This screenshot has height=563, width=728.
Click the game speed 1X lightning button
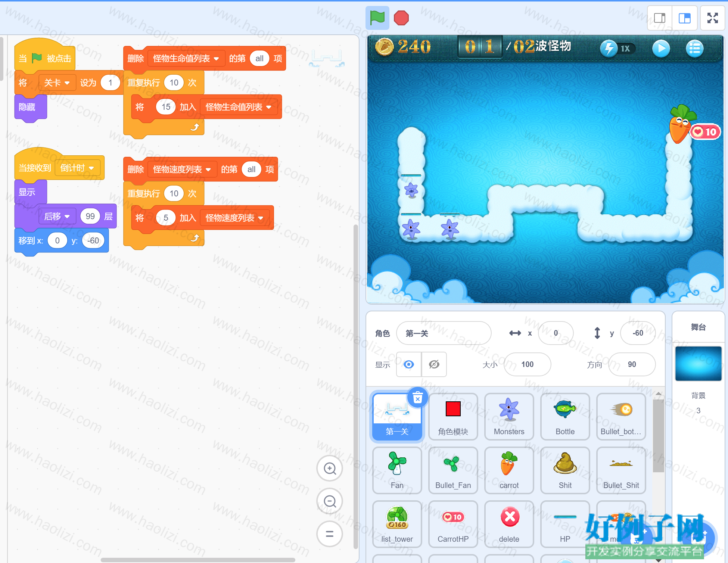[617, 49]
